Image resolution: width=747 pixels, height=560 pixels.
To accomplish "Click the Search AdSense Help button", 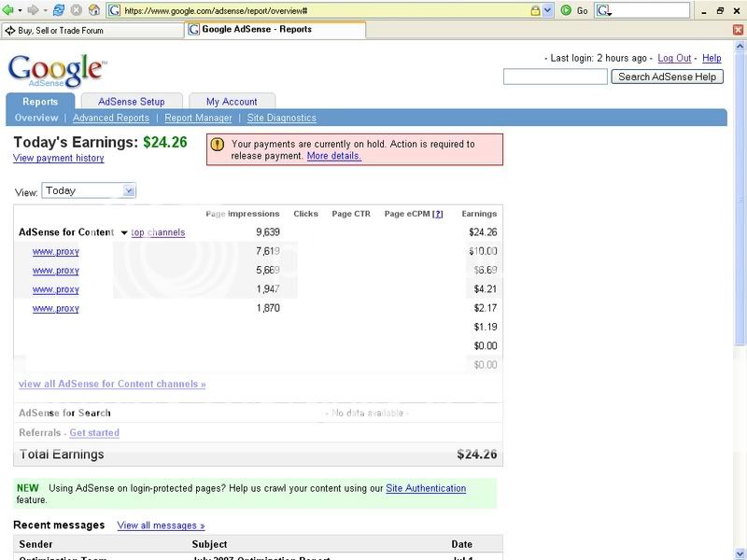I will [x=667, y=77].
